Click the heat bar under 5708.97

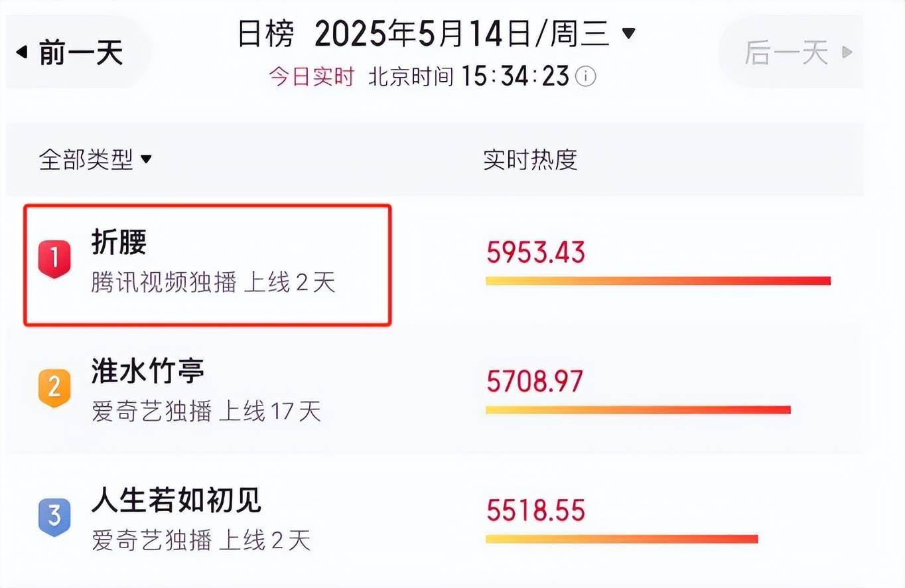(x=638, y=409)
